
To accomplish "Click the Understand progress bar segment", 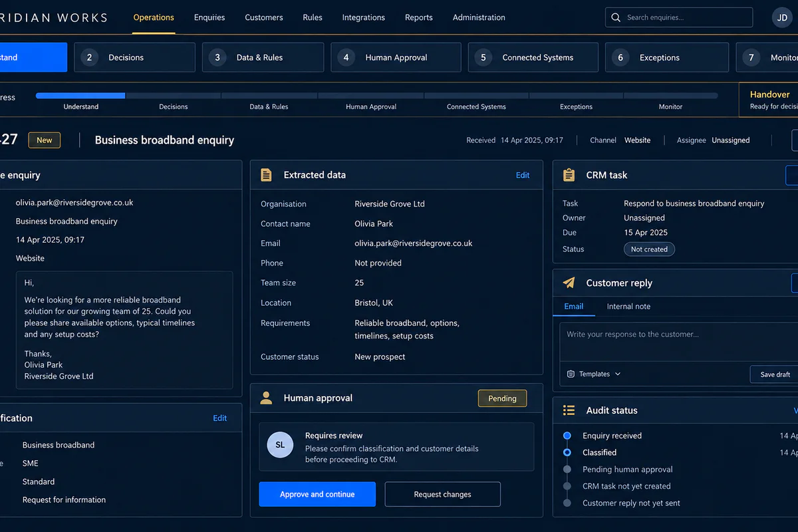I will coord(80,96).
